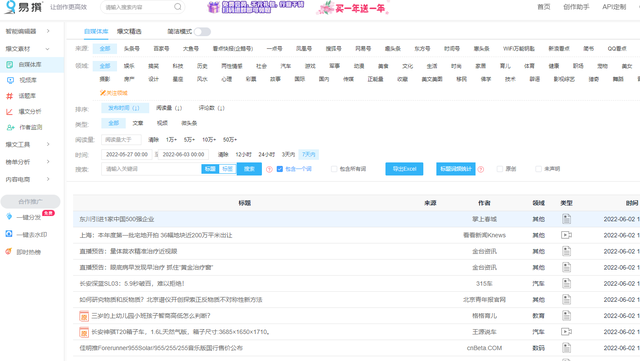
Task: Open 一键分发 in the sidebar
Action: [29, 217]
